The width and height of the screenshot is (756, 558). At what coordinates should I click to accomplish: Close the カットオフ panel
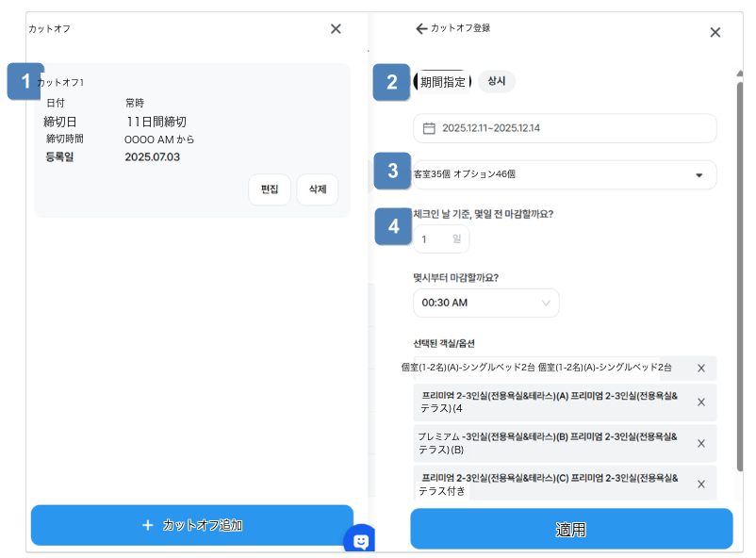pos(336,29)
